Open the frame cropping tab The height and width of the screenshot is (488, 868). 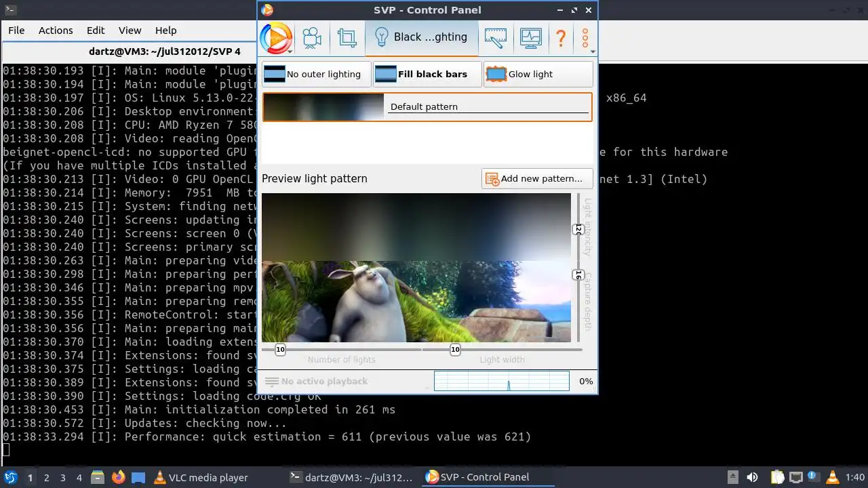[x=347, y=38]
